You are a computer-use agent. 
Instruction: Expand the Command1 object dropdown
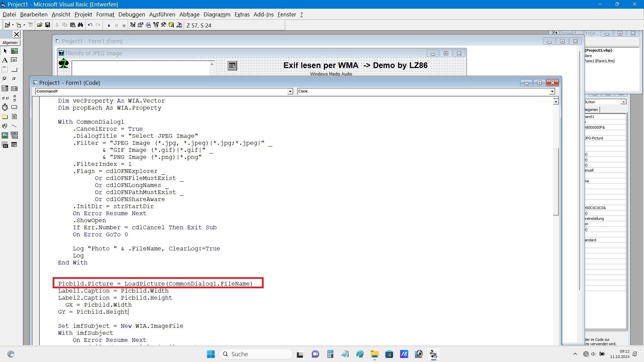(x=290, y=92)
